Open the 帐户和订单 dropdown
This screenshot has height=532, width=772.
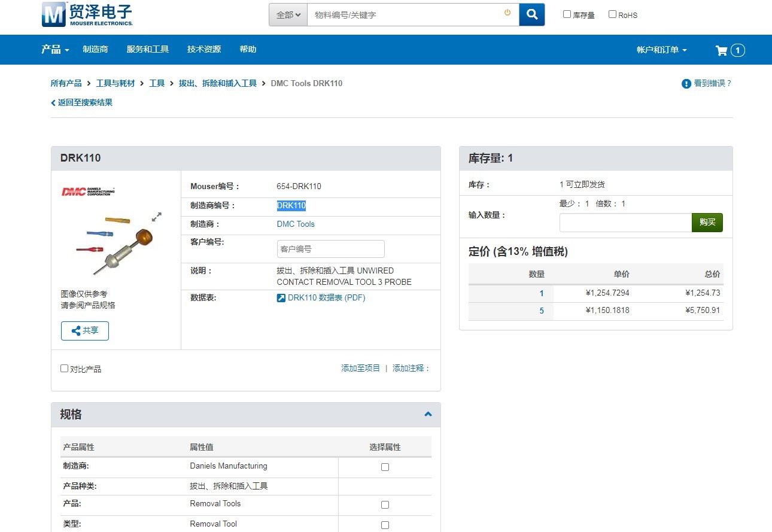(x=661, y=50)
